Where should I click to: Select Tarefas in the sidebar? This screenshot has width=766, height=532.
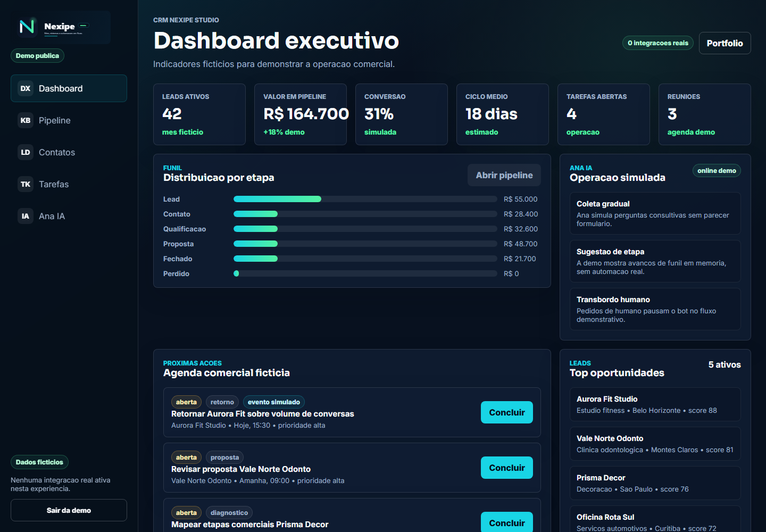click(69, 184)
